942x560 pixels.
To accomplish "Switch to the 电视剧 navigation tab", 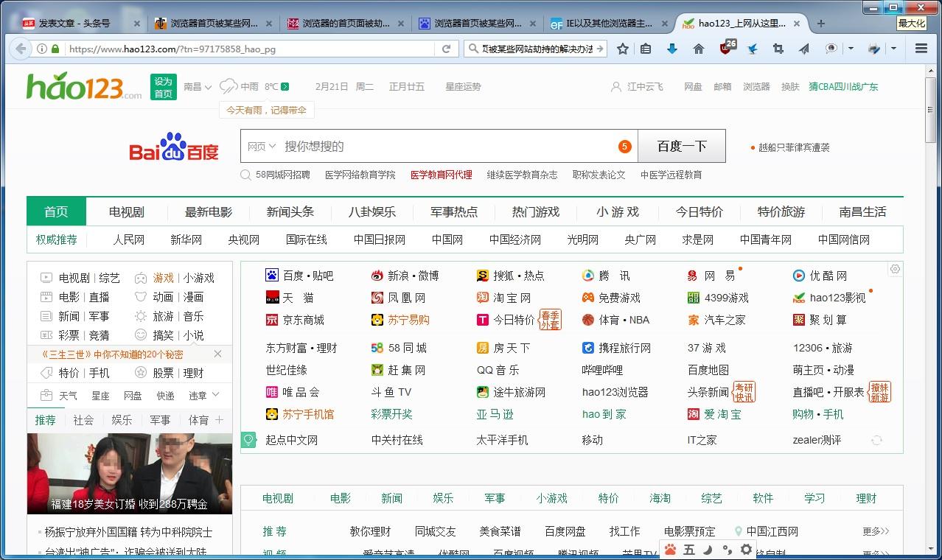I will pyautogui.click(x=126, y=211).
